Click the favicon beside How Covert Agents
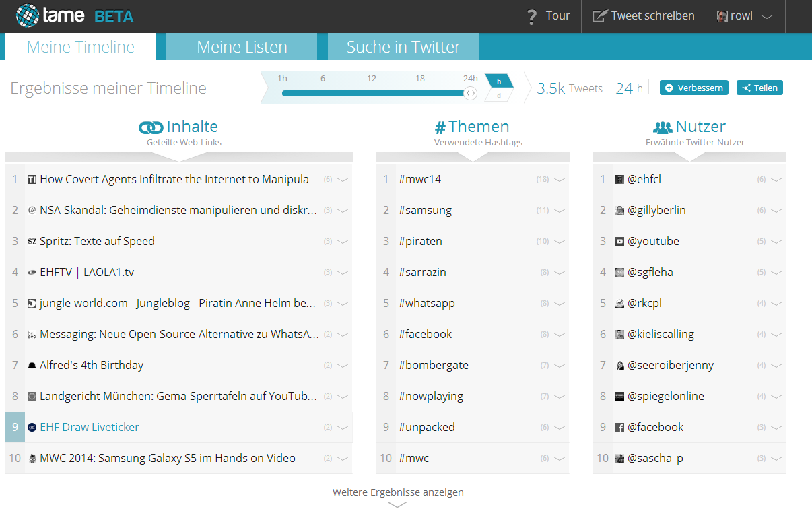 tap(32, 180)
